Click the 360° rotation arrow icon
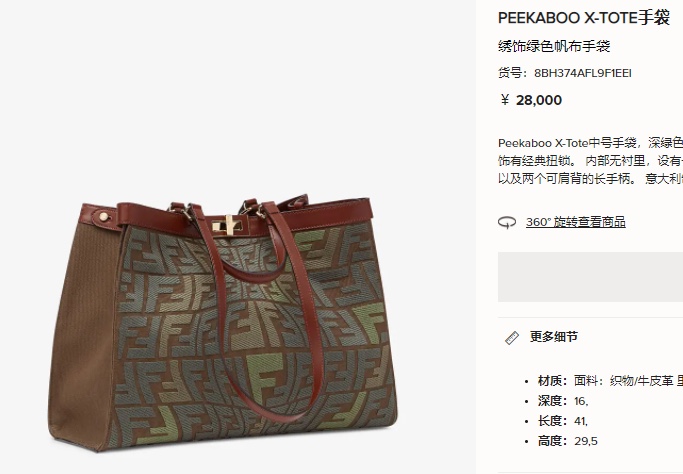The width and height of the screenshot is (683, 474). tap(507, 223)
